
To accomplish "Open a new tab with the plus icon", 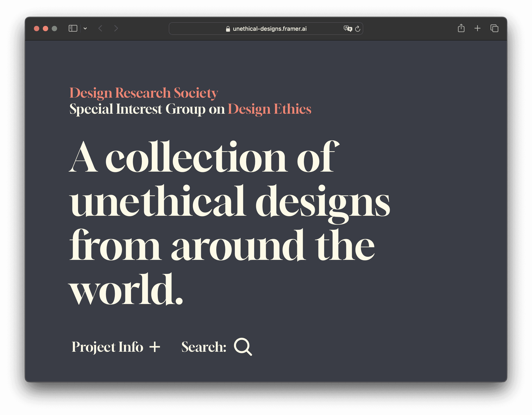I will tap(478, 28).
